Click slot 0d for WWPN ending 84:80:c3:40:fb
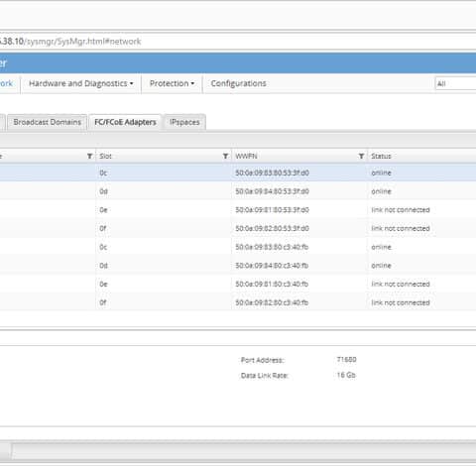The height and width of the screenshot is (466, 476). [103, 266]
